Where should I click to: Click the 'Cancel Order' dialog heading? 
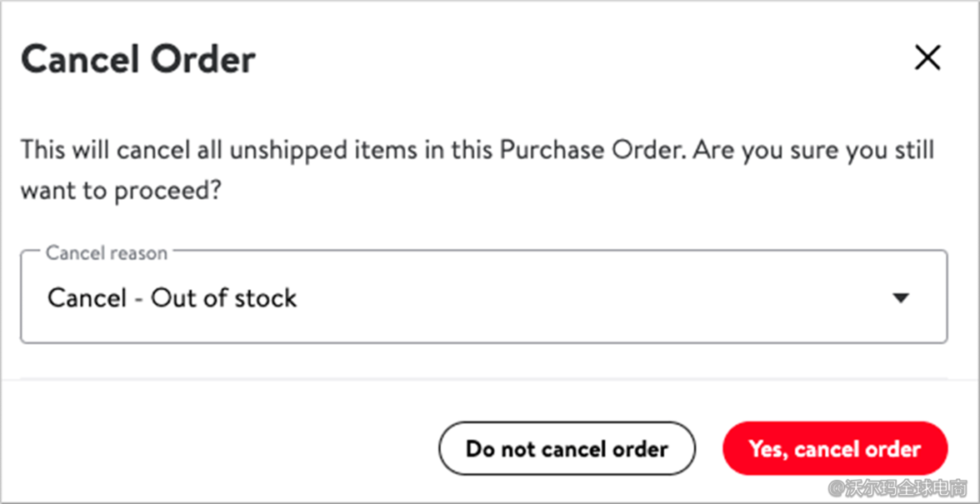coord(138,59)
